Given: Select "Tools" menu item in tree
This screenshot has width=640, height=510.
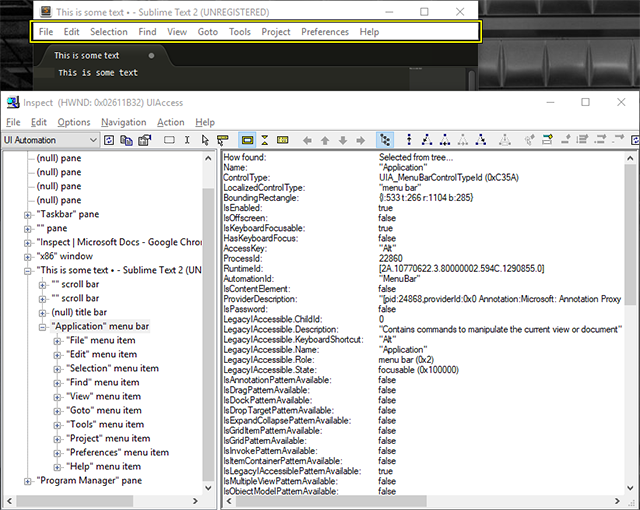Looking at the screenshot, I should point(105,424).
